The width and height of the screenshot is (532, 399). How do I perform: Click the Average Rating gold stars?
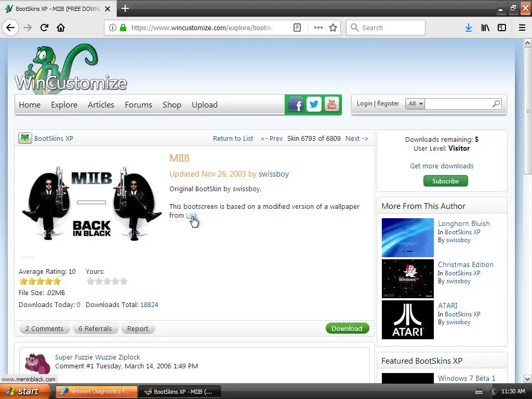(x=40, y=281)
